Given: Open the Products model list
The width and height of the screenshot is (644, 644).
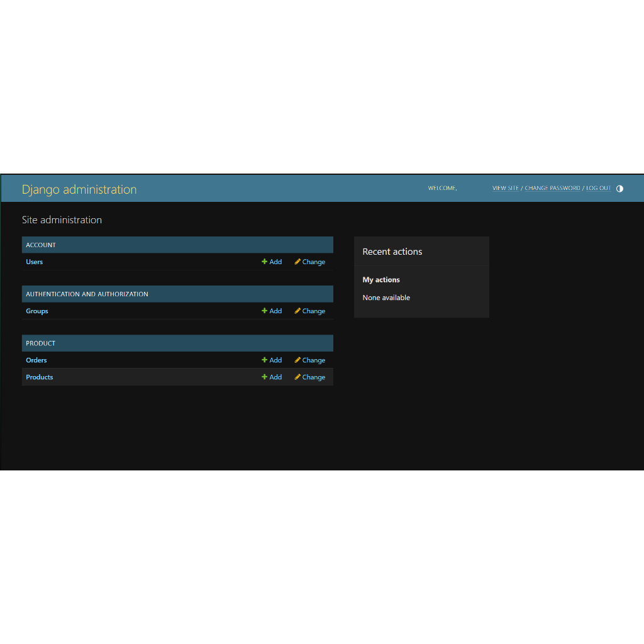Looking at the screenshot, I should (40, 377).
